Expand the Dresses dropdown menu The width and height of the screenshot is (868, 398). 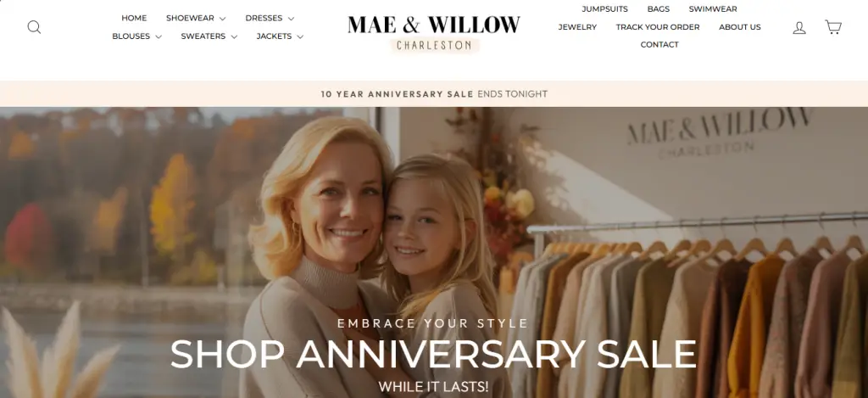(x=270, y=19)
